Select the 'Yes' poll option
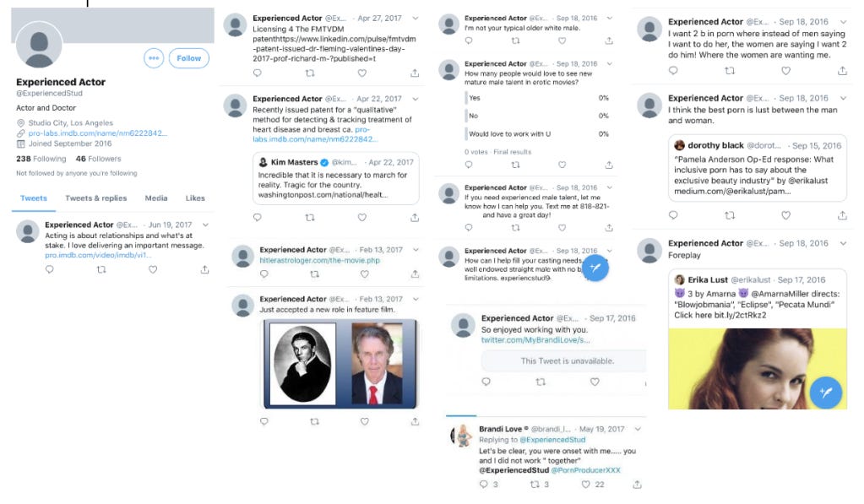This screenshot has height=504, width=864. (x=537, y=98)
